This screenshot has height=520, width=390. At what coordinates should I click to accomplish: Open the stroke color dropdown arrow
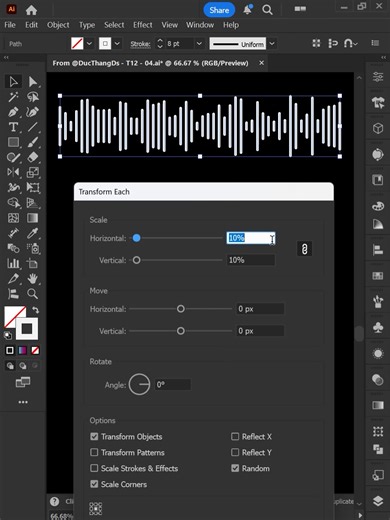117,44
